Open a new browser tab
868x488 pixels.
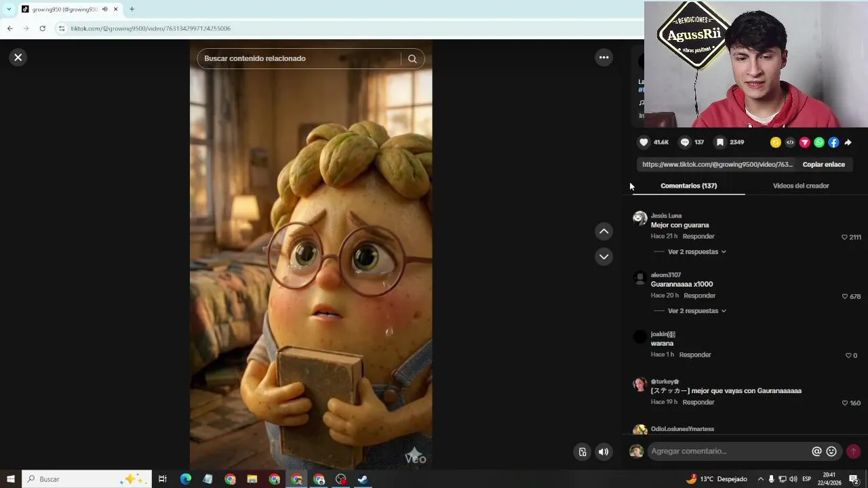pyautogui.click(x=132, y=9)
